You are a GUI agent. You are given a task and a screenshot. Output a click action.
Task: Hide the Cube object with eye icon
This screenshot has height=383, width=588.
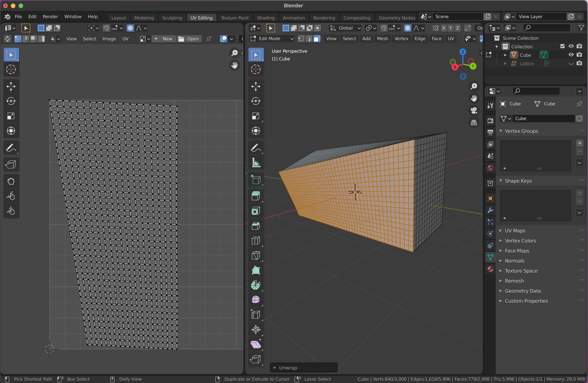571,55
